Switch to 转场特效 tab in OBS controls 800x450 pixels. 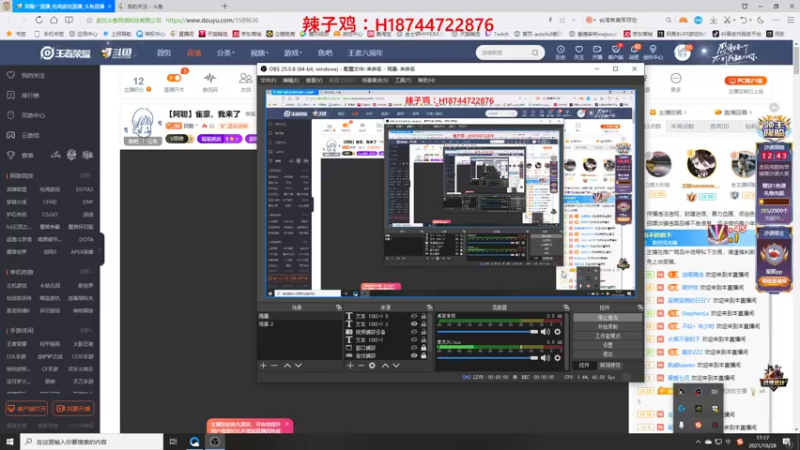pos(610,365)
